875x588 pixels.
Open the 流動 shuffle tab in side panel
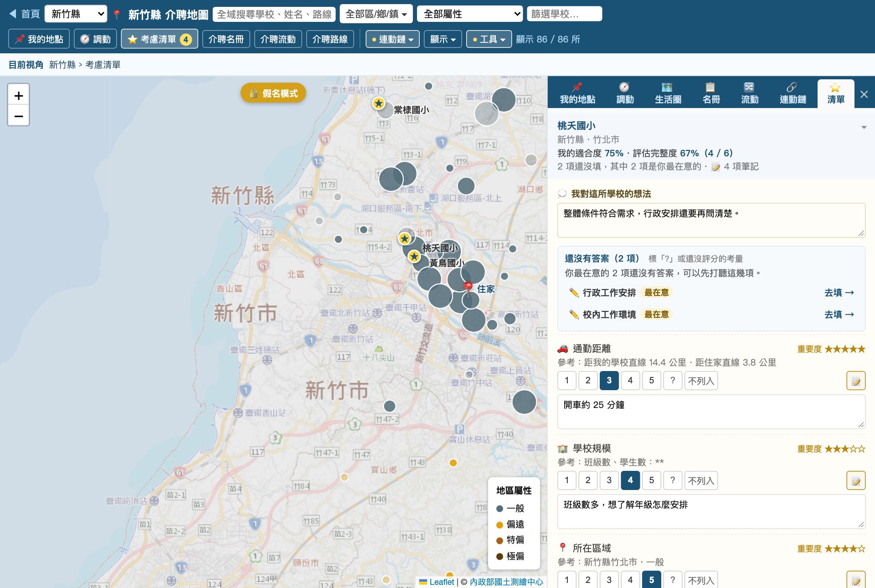coord(750,93)
